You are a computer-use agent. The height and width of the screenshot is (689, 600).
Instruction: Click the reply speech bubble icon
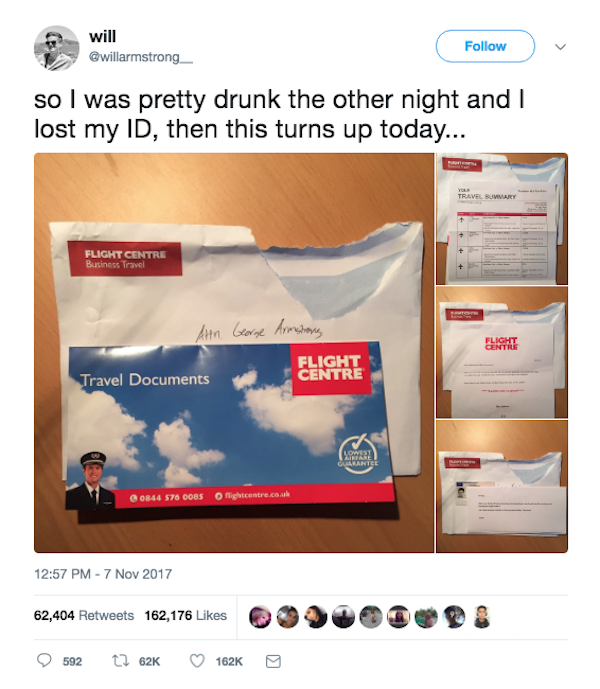[x=44, y=660]
